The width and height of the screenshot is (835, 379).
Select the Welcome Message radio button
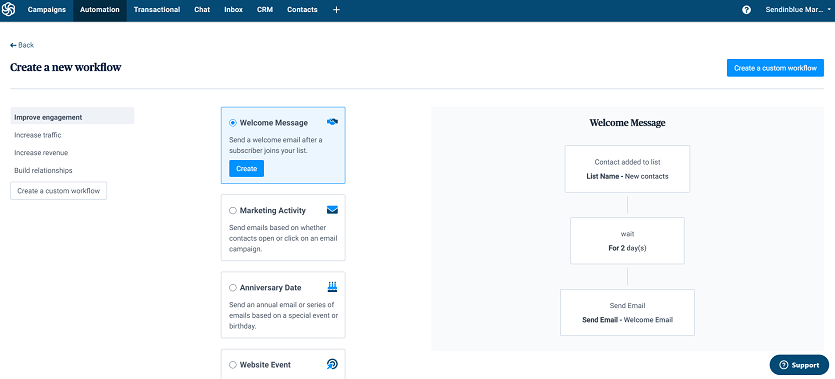tap(233, 123)
